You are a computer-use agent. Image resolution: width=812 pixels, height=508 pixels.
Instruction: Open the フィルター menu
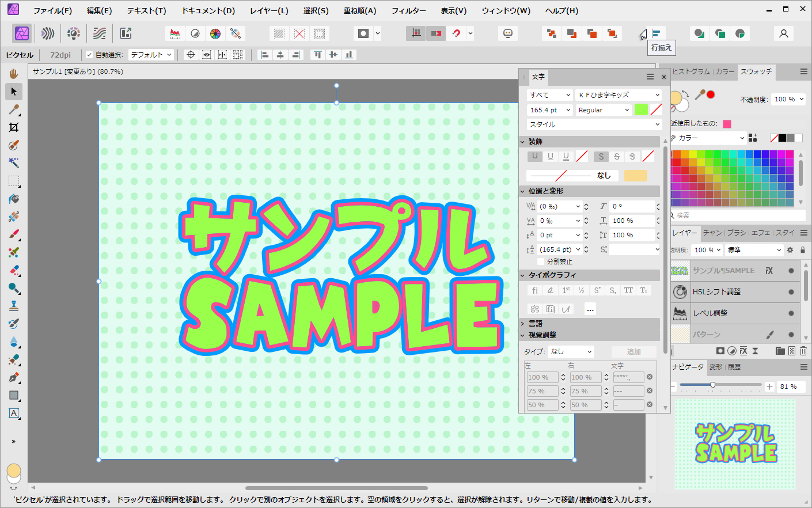(x=408, y=10)
